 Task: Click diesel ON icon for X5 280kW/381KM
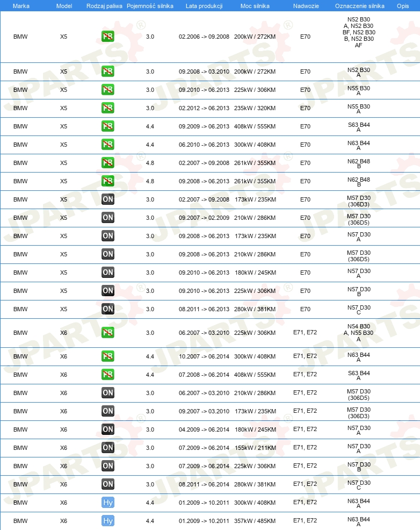click(108, 309)
